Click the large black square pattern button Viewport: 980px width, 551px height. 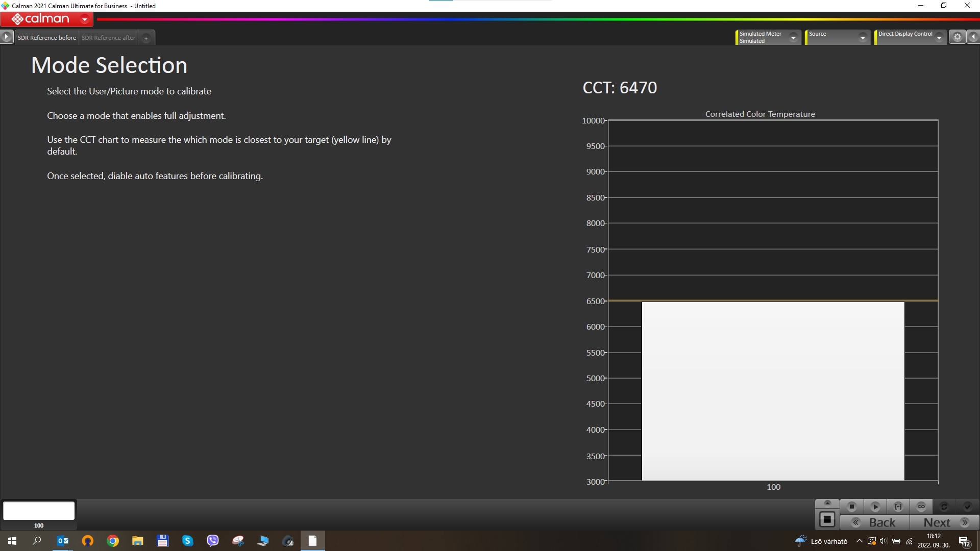click(827, 520)
